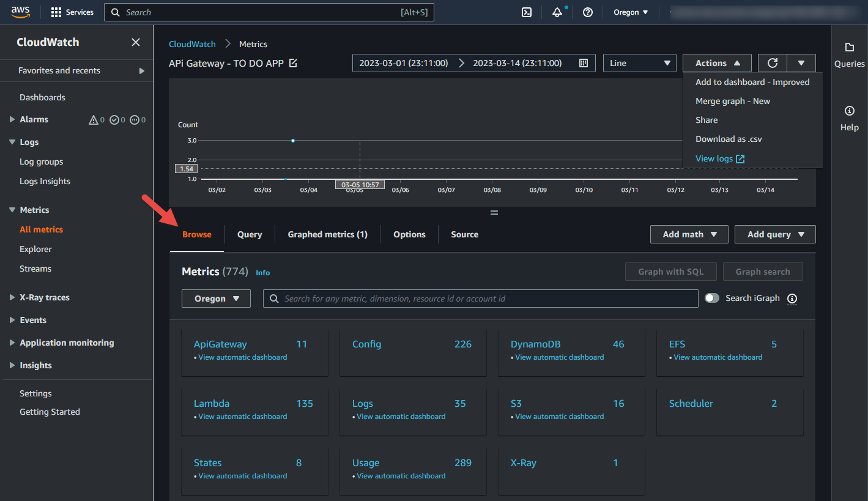
Task: View automatic dashboard for S3
Action: tap(560, 417)
